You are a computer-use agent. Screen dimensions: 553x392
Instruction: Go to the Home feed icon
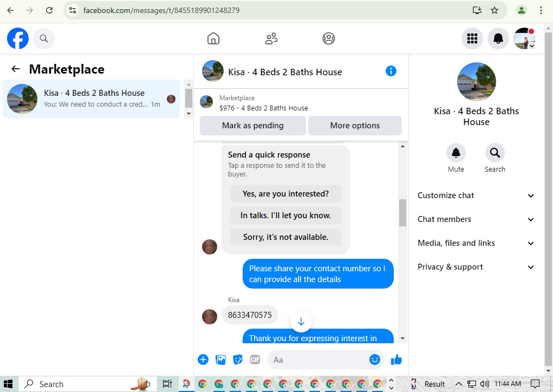click(213, 38)
